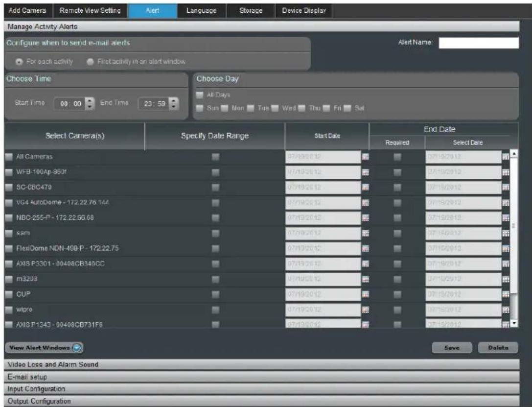Expand the Output Configuration section
This screenshot has height=407, width=532.
[x=261, y=401]
